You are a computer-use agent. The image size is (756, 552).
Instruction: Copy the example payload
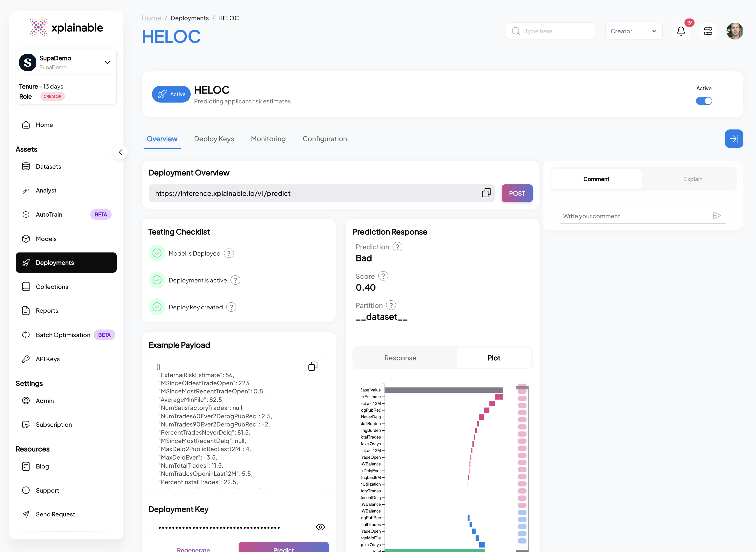[x=313, y=366]
